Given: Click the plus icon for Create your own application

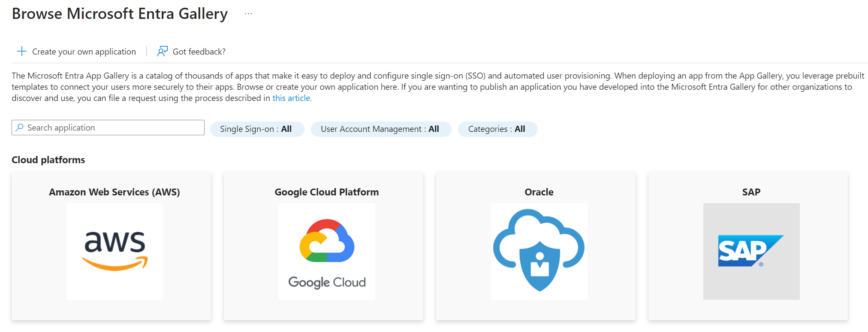Looking at the screenshot, I should point(22,52).
